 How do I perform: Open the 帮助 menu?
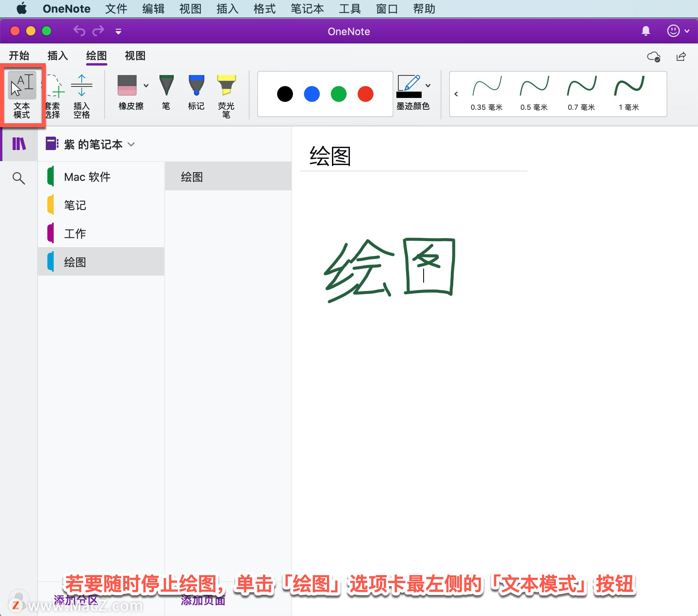[424, 9]
